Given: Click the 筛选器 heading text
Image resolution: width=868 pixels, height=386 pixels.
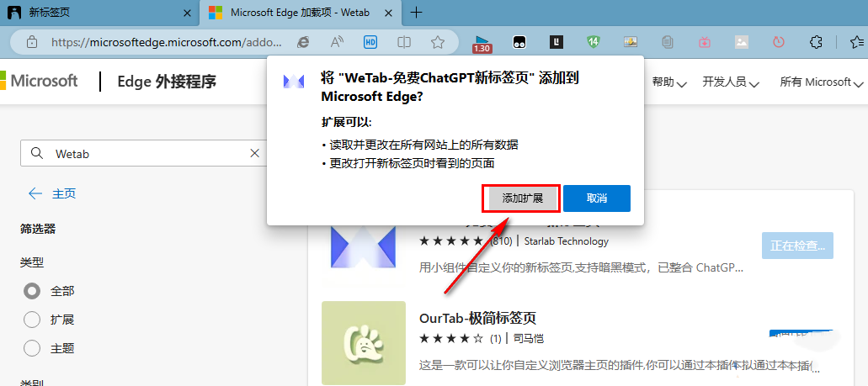Looking at the screenshot, I should (x=38, y=229).
